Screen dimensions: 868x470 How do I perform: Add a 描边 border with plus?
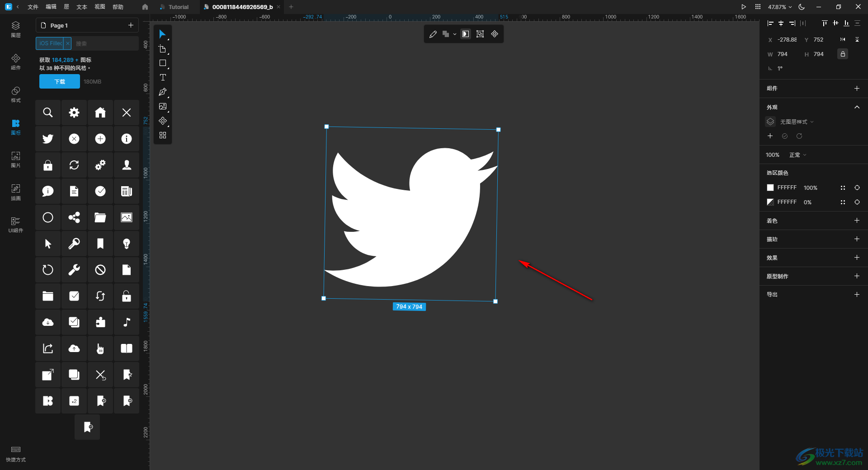tap(857, 239)
